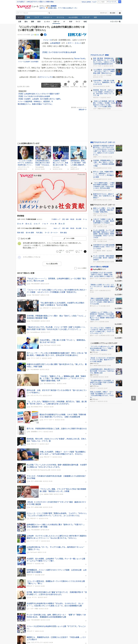The width and height of the screenshot is (138, 644).
Task: Click the 岡本 和真 player link
Action: pyautogui.click(x=21, y=232)
